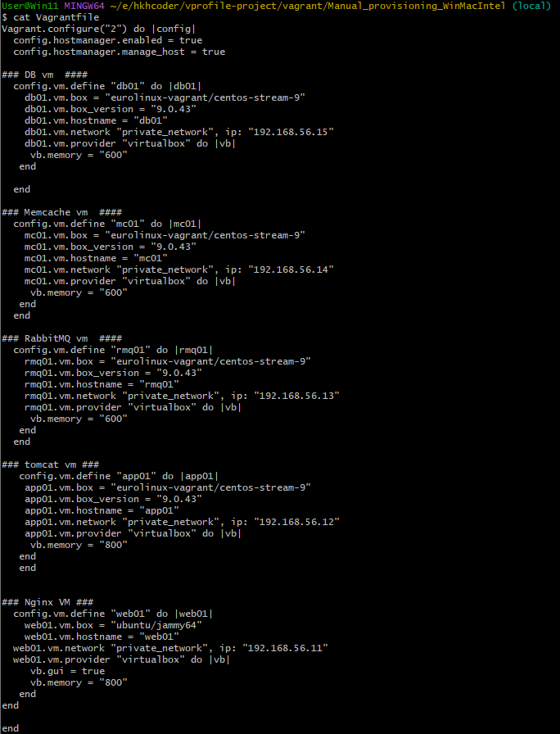This screenshot has width=560, height=734.
Task: Click the hostmanager.enabled = true line
Action: coord(107,40)
